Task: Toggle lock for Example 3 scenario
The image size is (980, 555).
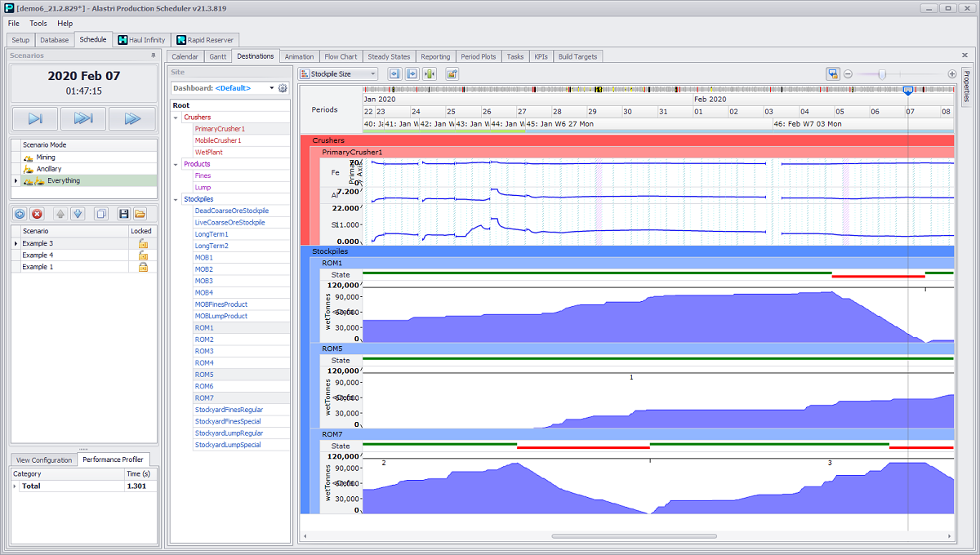Action: tap(143, 243)
